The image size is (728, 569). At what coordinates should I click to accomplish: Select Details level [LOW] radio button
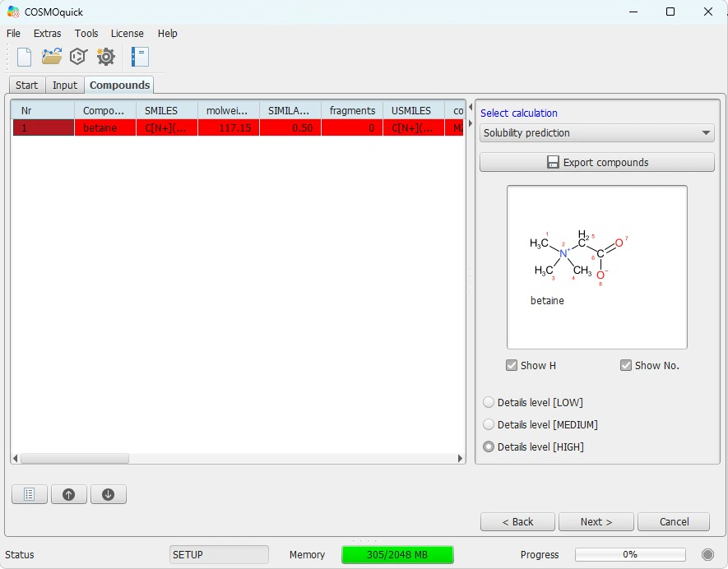[x=489, y=402]
